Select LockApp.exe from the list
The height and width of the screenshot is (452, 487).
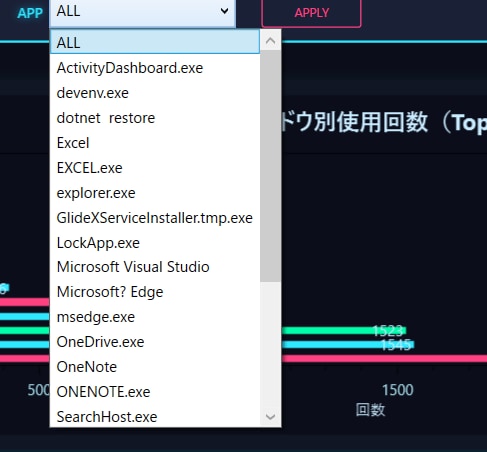click(155, 243)
